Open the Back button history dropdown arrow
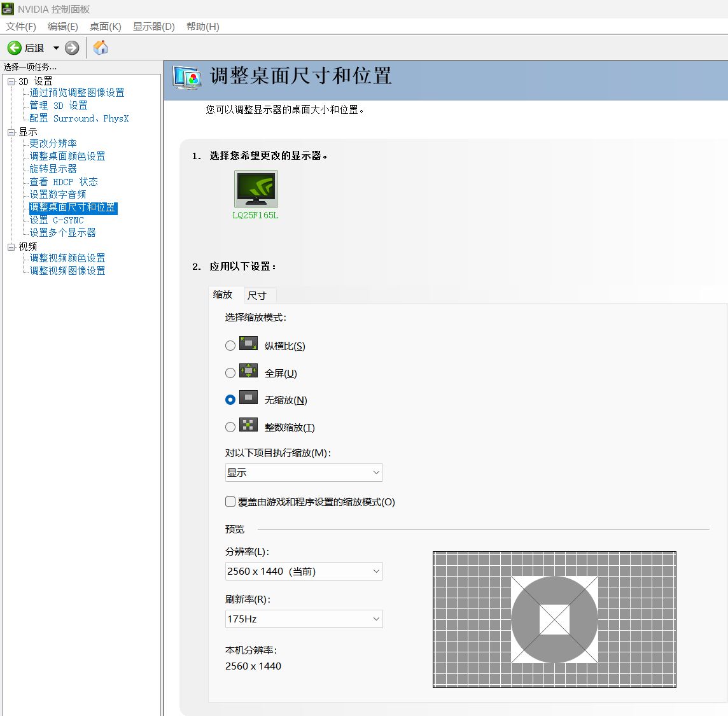 point(56,48)
